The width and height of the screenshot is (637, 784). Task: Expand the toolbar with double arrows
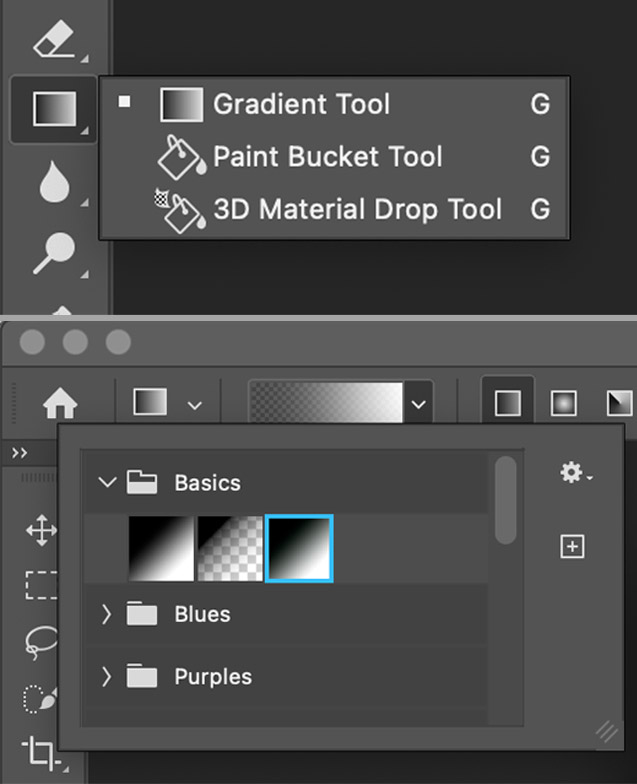(20, 453)
